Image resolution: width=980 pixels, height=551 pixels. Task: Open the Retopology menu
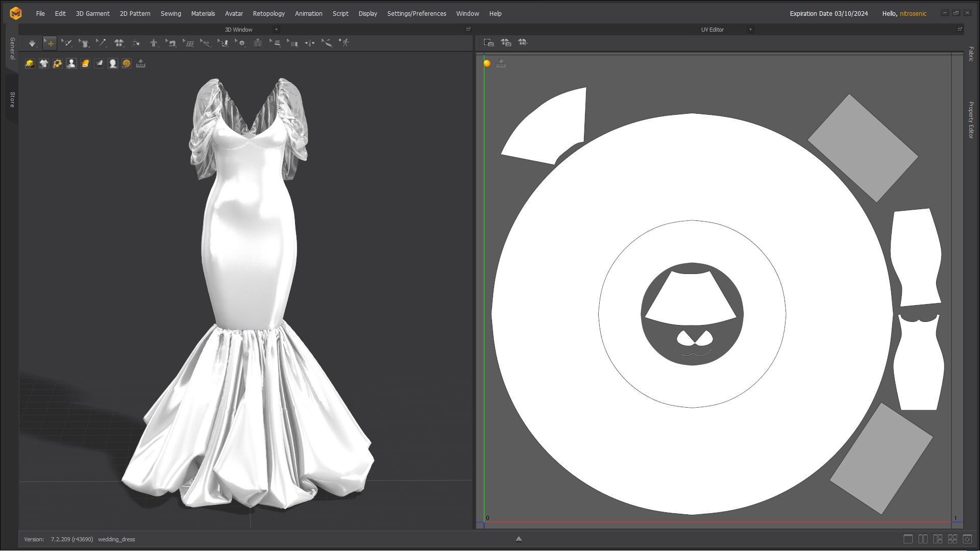point(269,14)
